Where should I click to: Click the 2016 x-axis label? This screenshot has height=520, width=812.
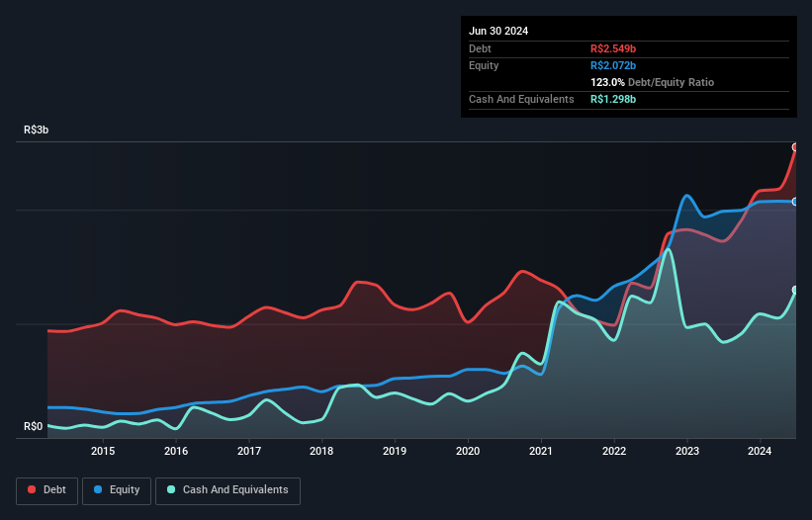pos(176,451)
